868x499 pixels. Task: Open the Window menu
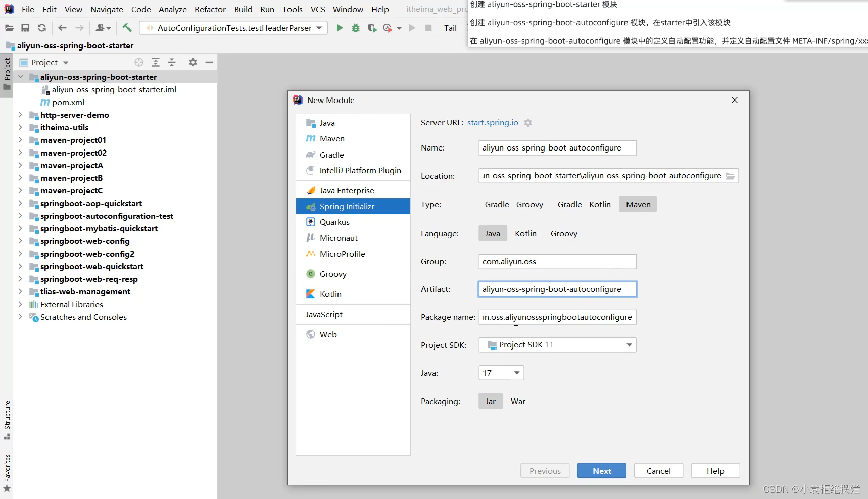pos(348,9)
